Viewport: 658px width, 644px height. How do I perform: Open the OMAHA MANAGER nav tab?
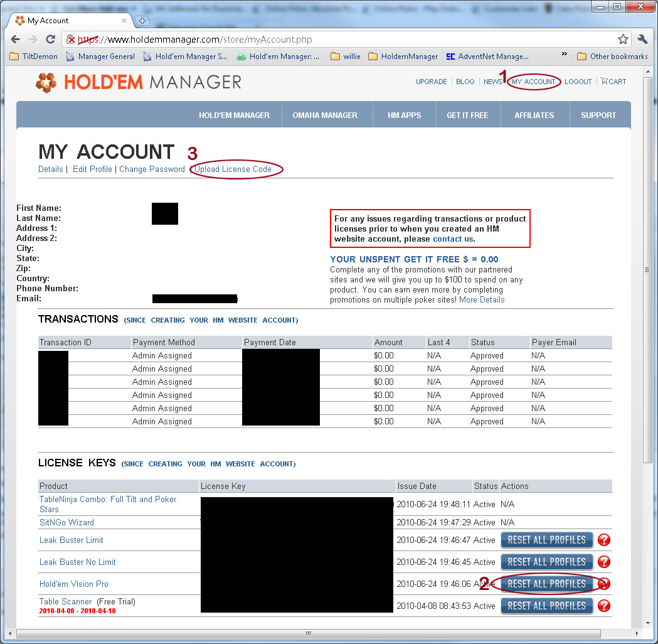(325, 115)
